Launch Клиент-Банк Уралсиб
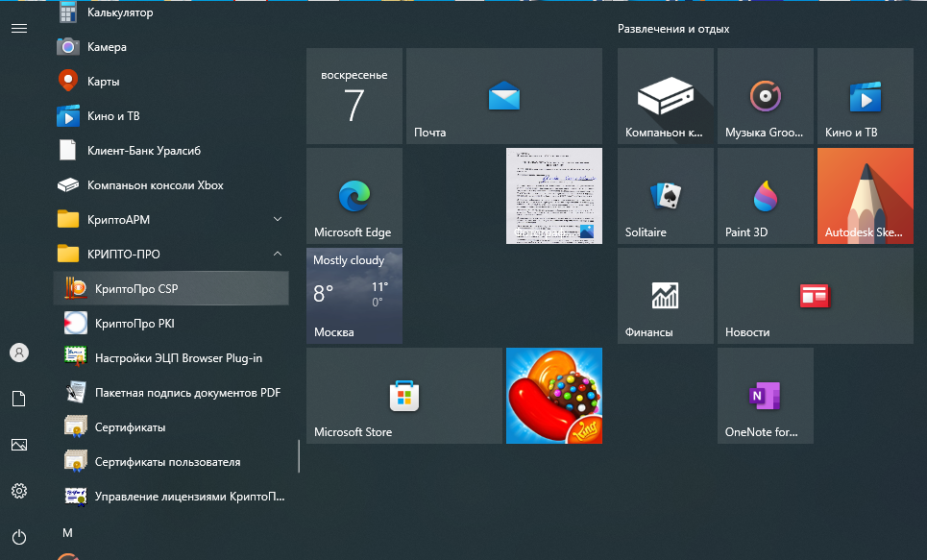The image size is (927, 560). [x=171, y=150]
